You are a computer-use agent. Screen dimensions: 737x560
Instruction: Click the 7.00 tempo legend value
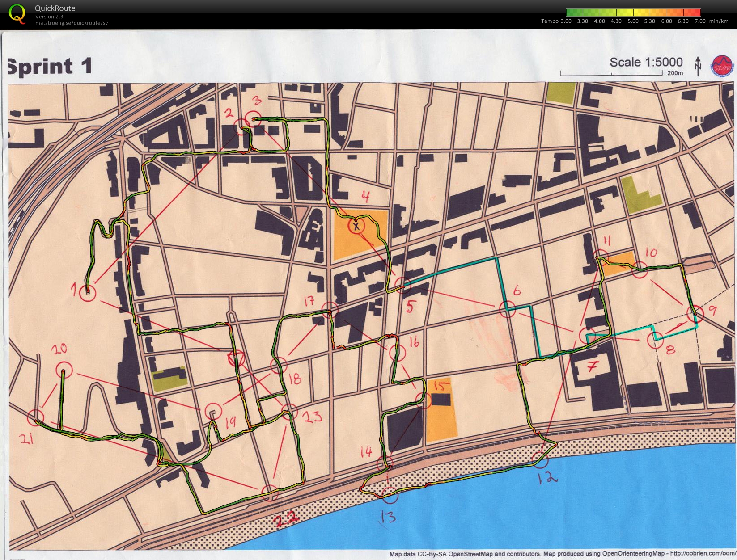(x=700, y=21)
